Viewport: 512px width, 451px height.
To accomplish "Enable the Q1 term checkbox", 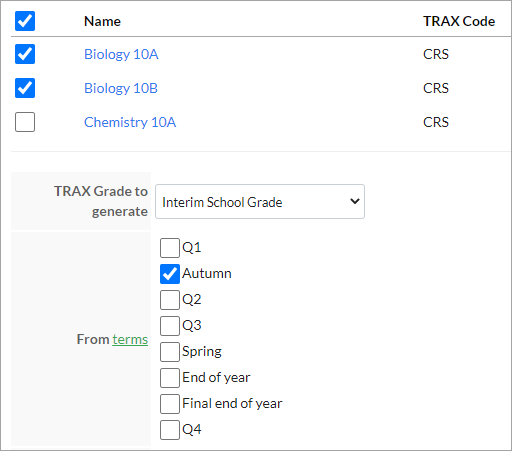I will [x=170, y=248].
